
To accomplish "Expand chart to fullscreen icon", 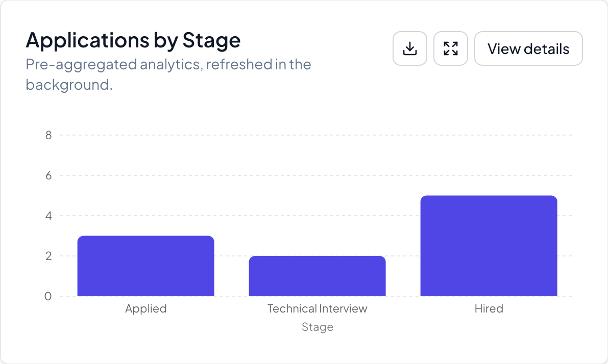I will click(451, 48).
